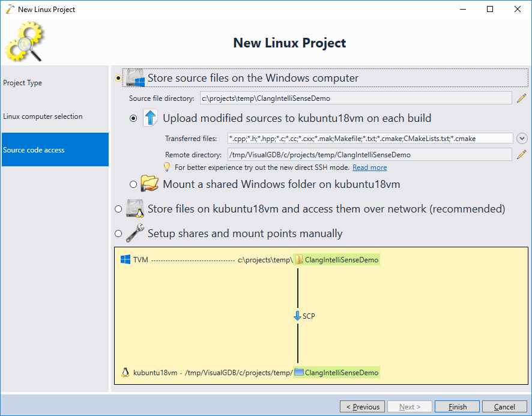
Task: Click the hammer icon in title bar
Action: (10, 9)
